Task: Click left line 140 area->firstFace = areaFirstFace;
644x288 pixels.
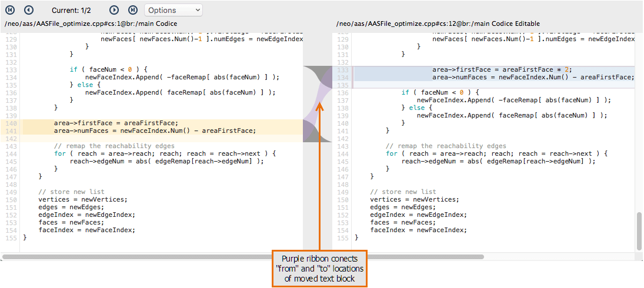Action: coord(116,123)
